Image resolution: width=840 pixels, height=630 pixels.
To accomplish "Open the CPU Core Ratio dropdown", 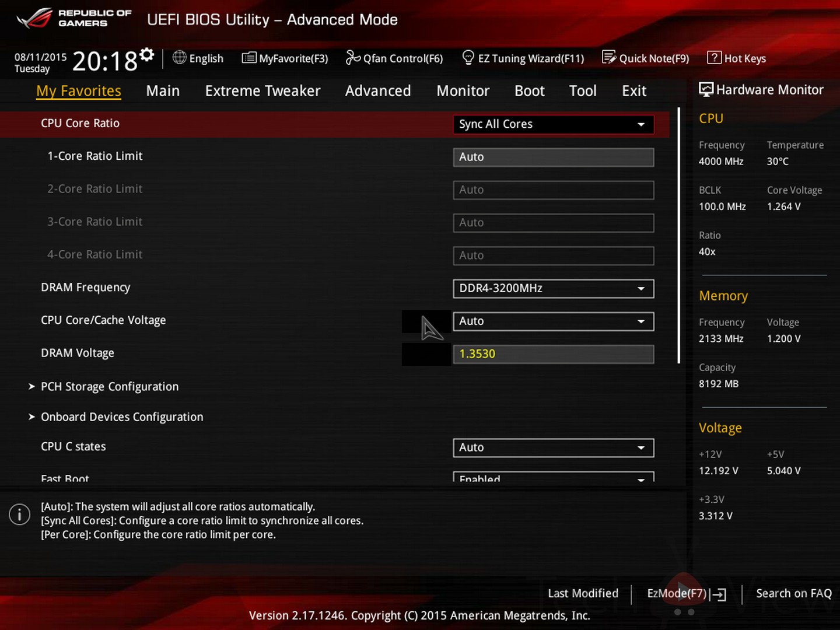I will (553, 124).
